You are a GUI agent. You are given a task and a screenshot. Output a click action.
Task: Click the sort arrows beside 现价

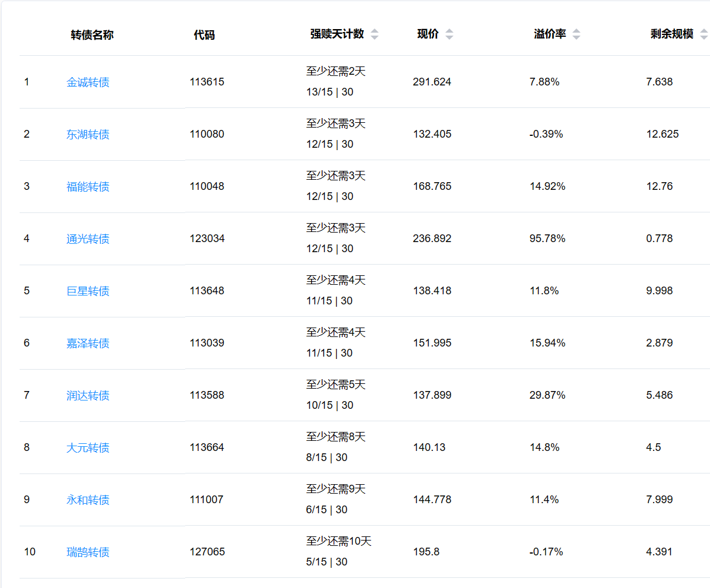[449, 34]
